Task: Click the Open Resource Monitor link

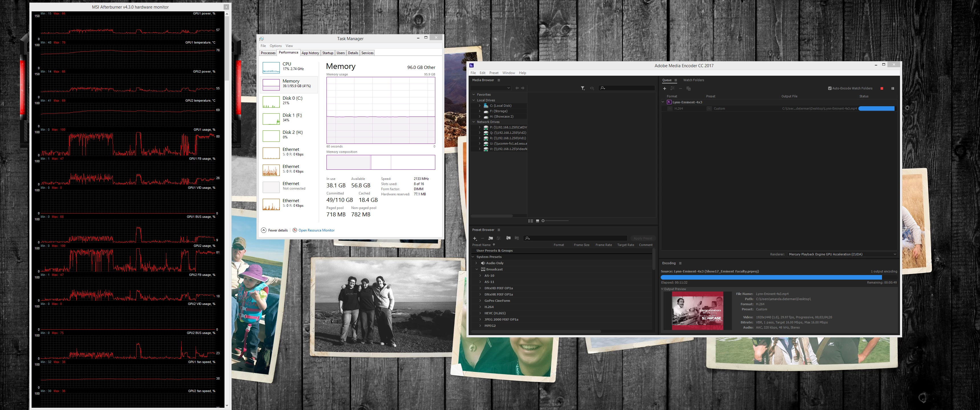Action: (x=316, y=230)
